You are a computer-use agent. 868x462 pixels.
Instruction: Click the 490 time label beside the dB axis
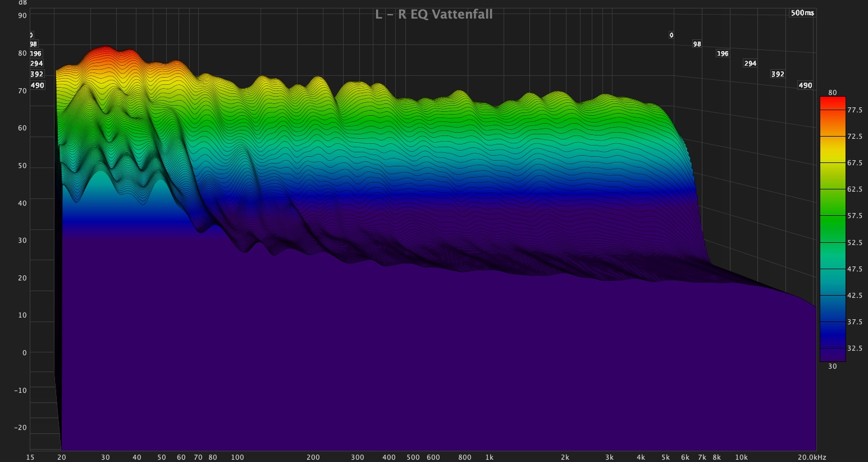[37, 85]
